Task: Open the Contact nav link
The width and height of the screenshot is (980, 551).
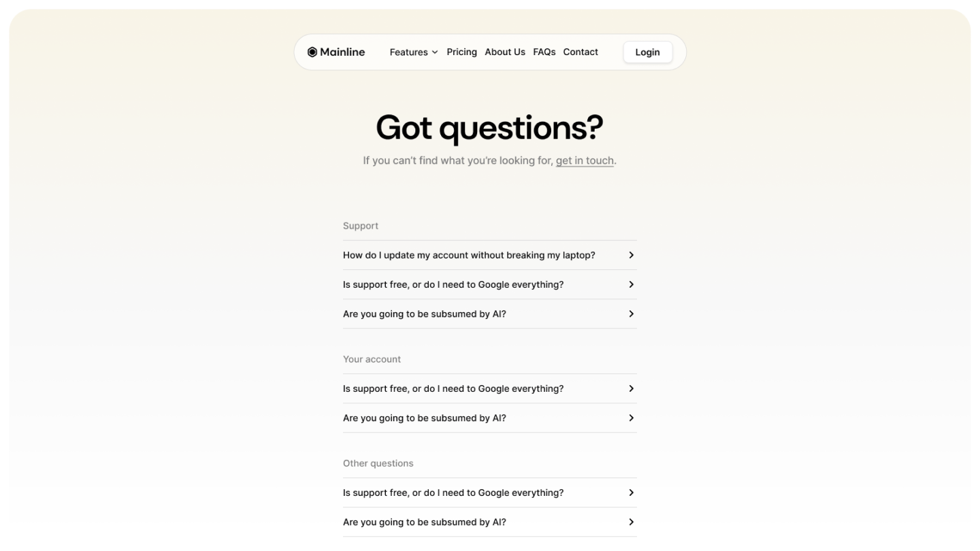Action: (581, 52)
